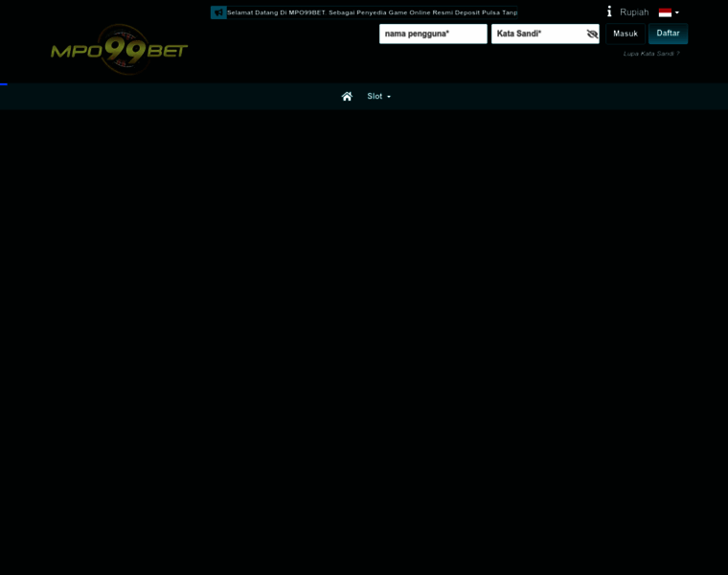Viewport: 728px width, 575px height.
Task: Click the blue loading progress bar
Action: (4, 84)
